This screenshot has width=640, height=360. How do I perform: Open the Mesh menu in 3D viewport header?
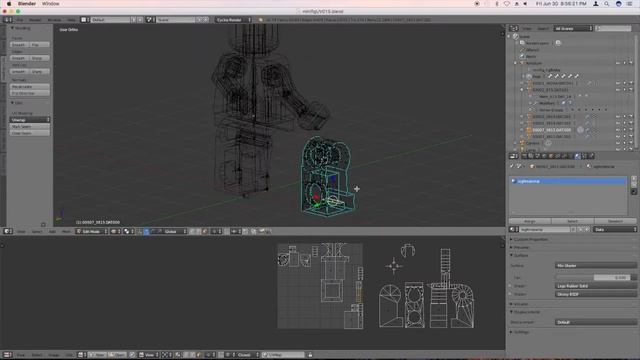[x=66, y=231]
